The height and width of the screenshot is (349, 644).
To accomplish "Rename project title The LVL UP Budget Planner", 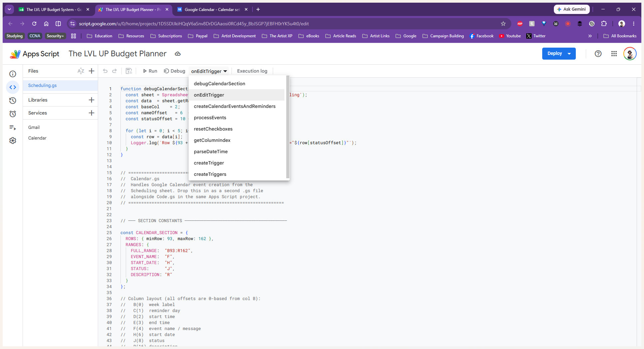I will coord(117,54).
